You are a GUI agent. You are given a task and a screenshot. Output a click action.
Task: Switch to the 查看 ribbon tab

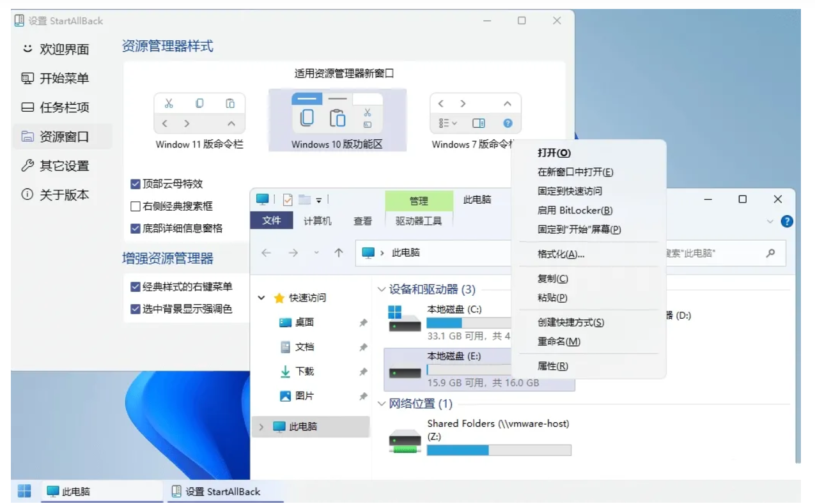click(x=362, y=222)
